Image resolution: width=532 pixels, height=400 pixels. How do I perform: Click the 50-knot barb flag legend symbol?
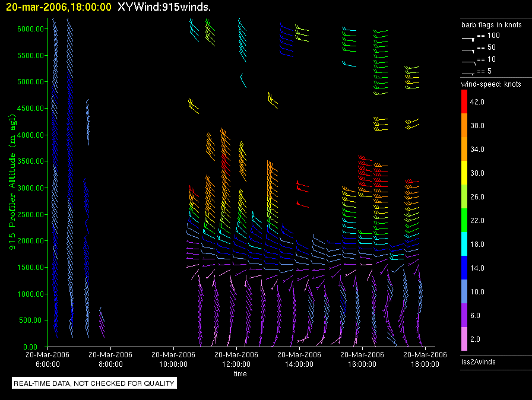(x=468, y=49)
